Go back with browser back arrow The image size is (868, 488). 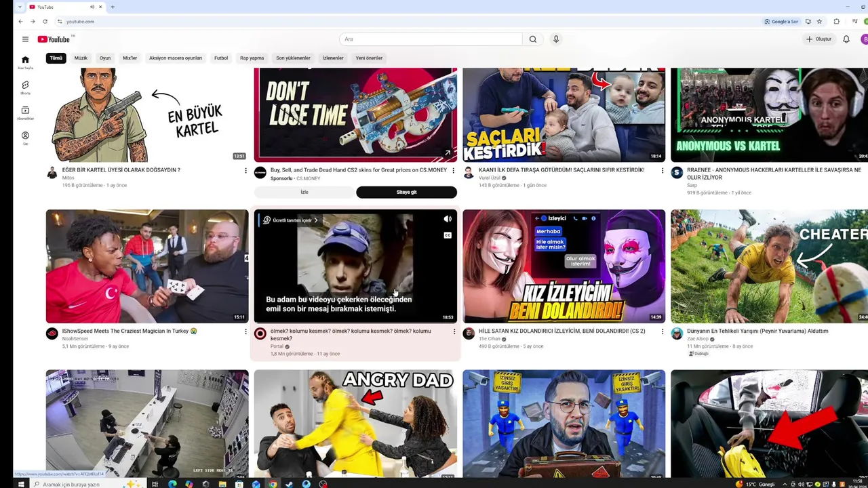click(20, 22)
